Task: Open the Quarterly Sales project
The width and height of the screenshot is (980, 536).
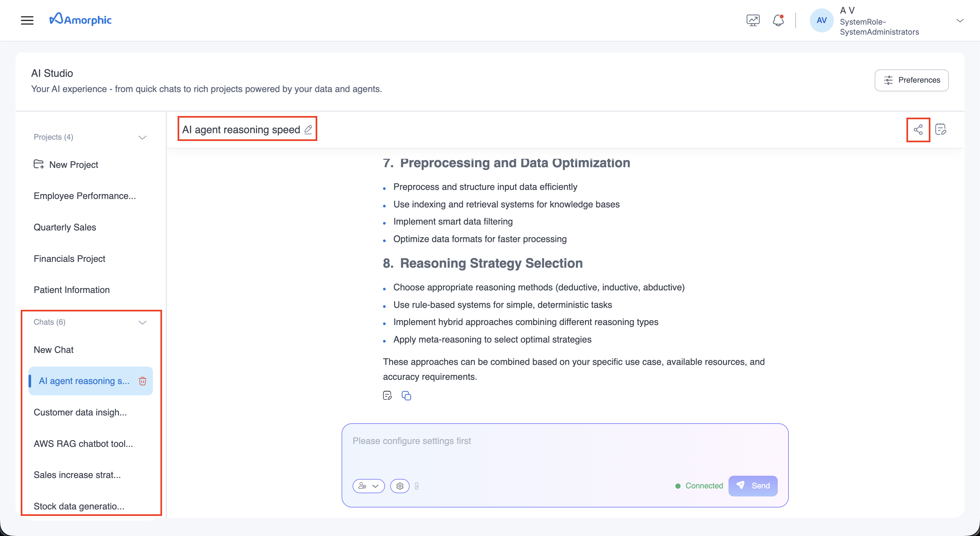Action: click(x=65, y=227)
